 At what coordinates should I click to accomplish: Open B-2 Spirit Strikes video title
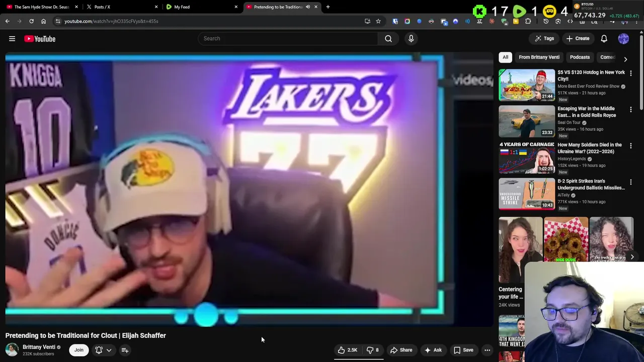pyautogui.click(x=591, y=184)
